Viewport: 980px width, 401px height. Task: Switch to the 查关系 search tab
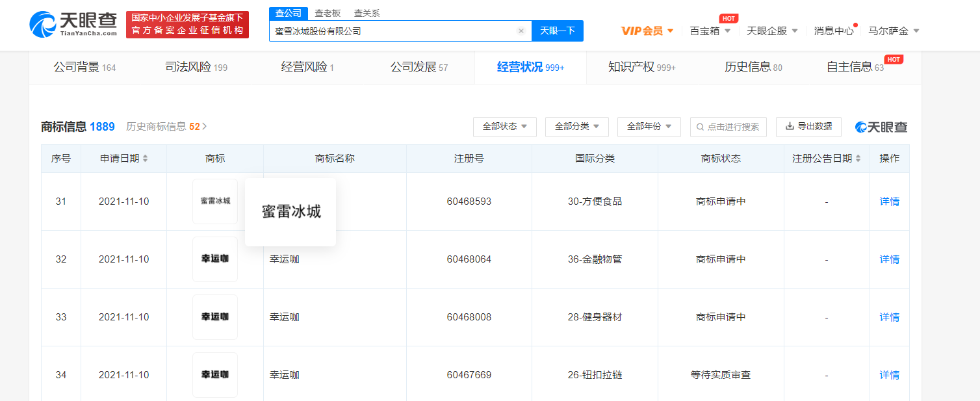pyautogui.click(x=367, y=13)
